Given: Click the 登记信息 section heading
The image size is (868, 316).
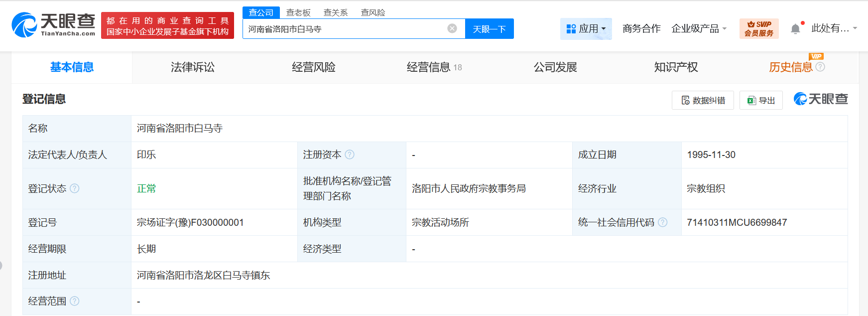Looking at the screenshot, I should click(44, 99).
